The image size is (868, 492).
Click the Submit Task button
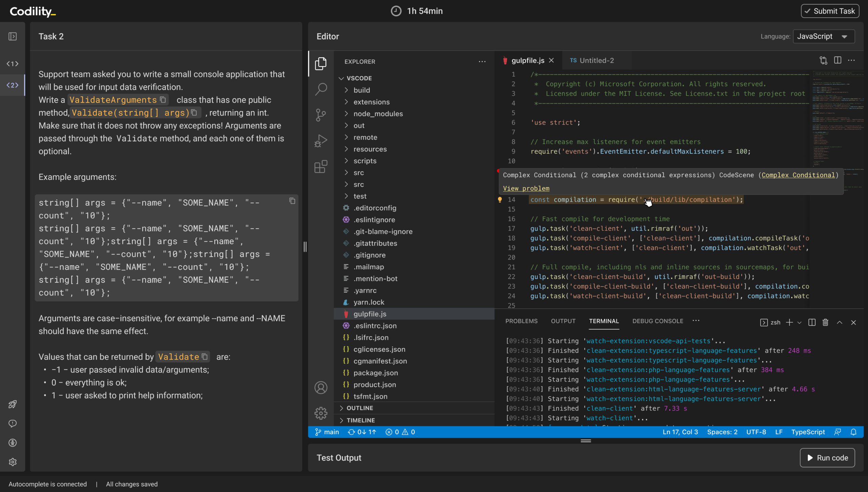tap(830, 11)
